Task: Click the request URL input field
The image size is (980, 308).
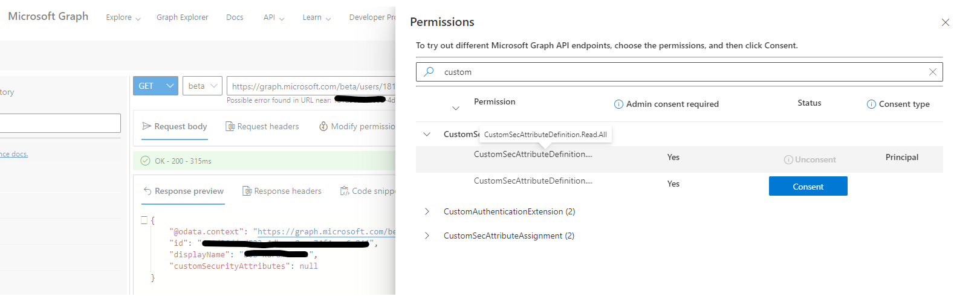Action: (312, 86)
